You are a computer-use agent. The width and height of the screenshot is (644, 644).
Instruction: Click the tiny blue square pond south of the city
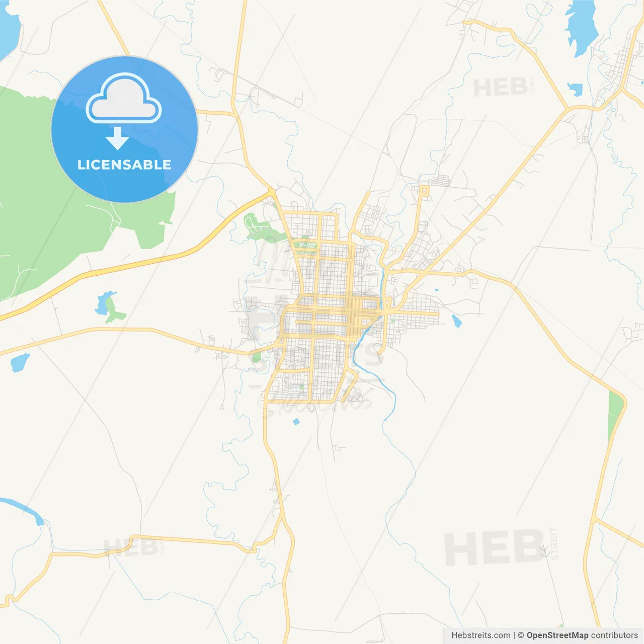click(x=296, y=422)
